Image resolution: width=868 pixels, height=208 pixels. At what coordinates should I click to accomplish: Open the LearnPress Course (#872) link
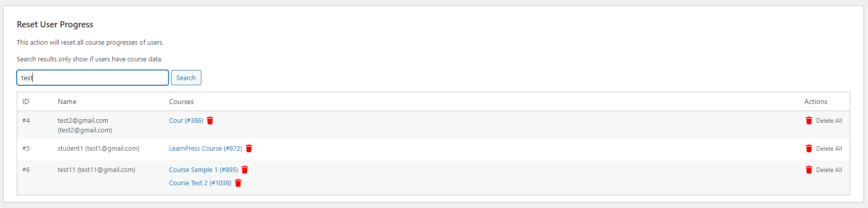(205, 149)
